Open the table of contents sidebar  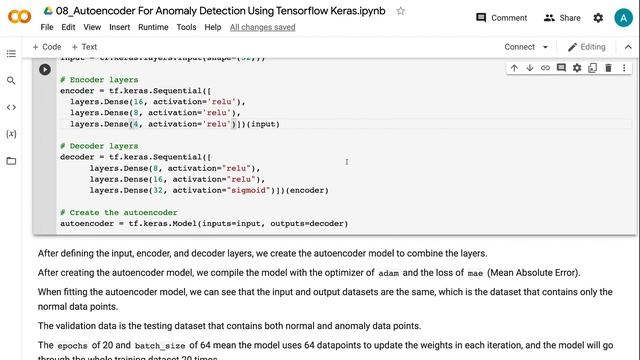click(x=11, y=53)
